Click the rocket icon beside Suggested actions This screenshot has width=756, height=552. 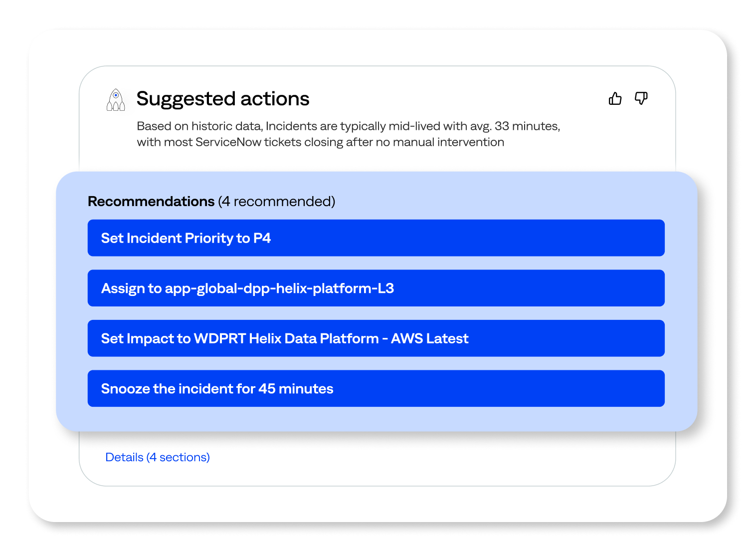click(x=116, y=100)
